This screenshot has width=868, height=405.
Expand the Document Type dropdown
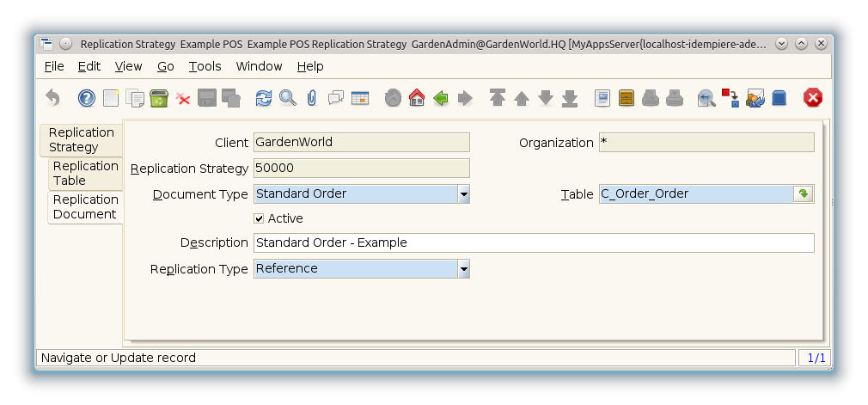click(x=463, y=194)
